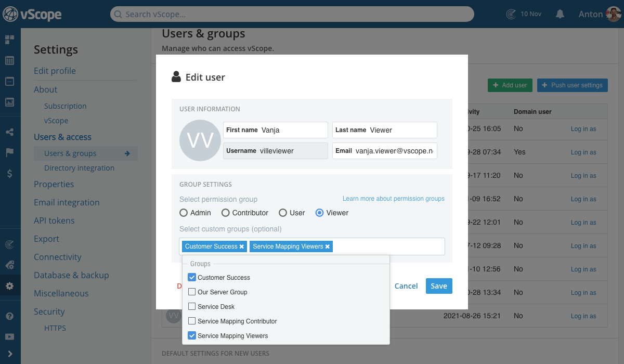Screen dimensions: 624x364
Task: Click Log in as for 07:34 row
Action: click(583, 152)
